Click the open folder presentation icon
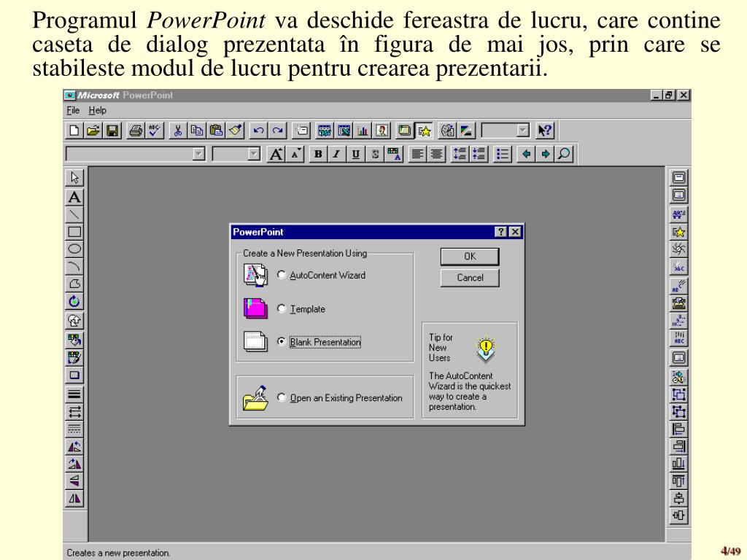 coord(255,398)
